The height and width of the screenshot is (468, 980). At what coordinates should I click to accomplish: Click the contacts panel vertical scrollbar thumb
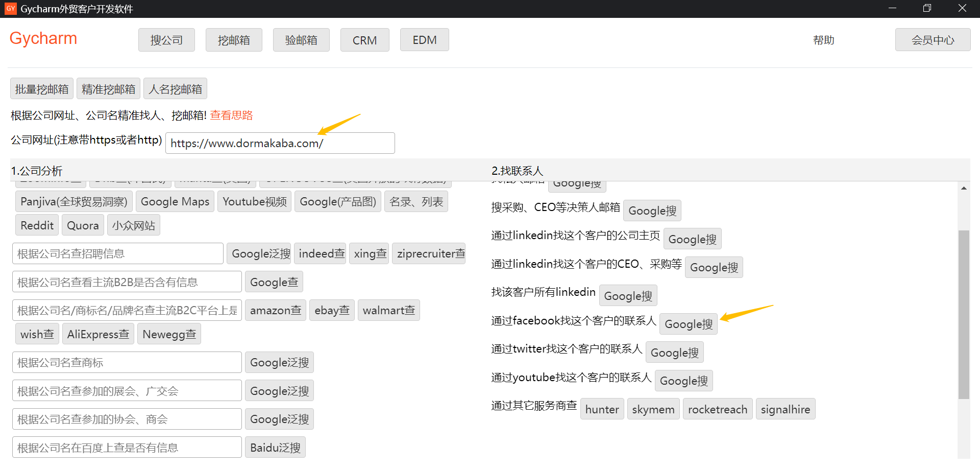coord(964,314)
